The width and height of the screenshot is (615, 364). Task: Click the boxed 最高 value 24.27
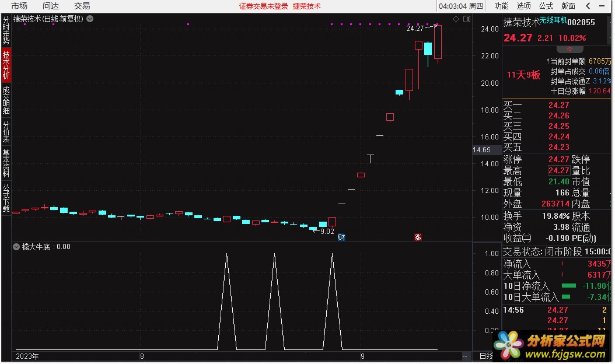[558, 170]
